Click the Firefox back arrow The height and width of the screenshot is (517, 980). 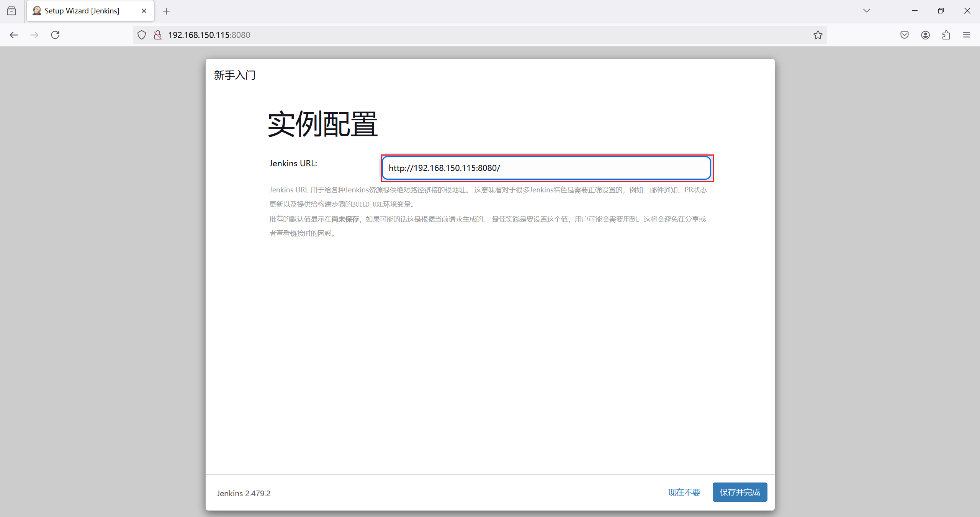click(x=14, y=35)
